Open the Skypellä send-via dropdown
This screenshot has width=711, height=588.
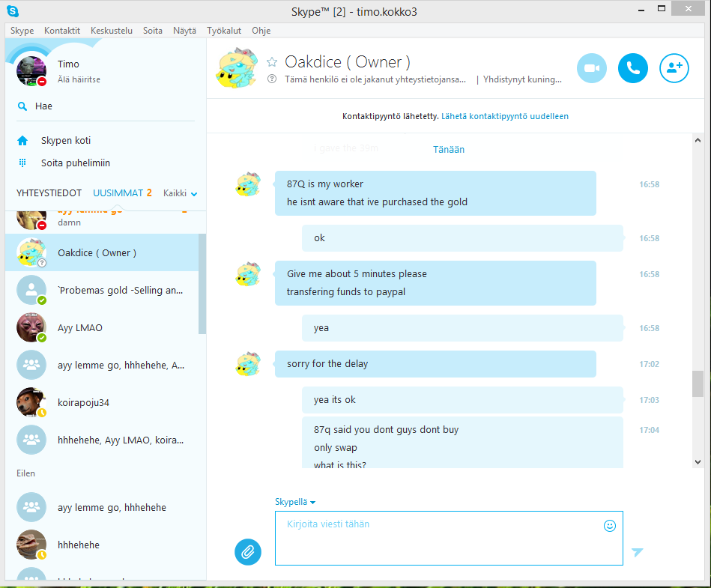point(294,502)
